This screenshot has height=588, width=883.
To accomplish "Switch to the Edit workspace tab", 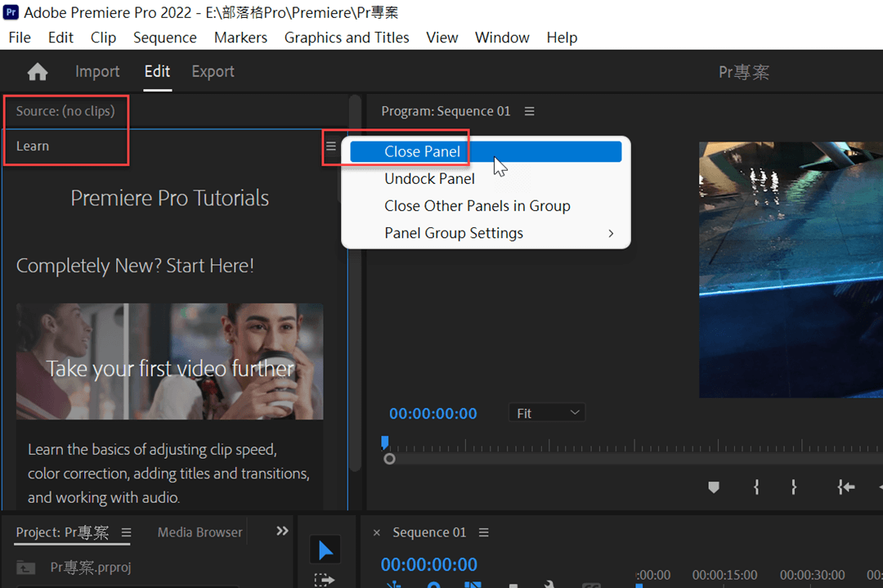I will point(157,71).
